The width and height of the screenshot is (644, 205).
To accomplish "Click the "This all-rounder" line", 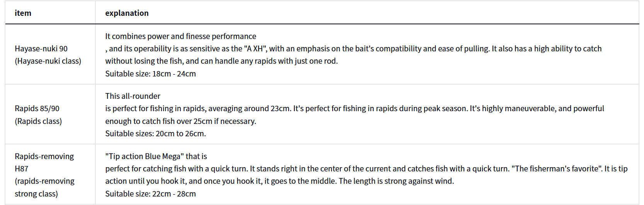I will click(x=133, y=96).
